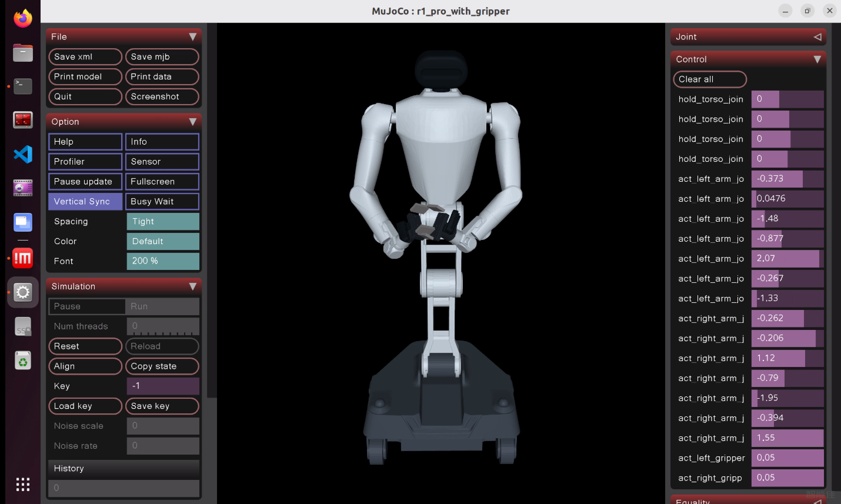Show Applications grid in the dock
841x504 pixels.
click(x=23, y=484)
